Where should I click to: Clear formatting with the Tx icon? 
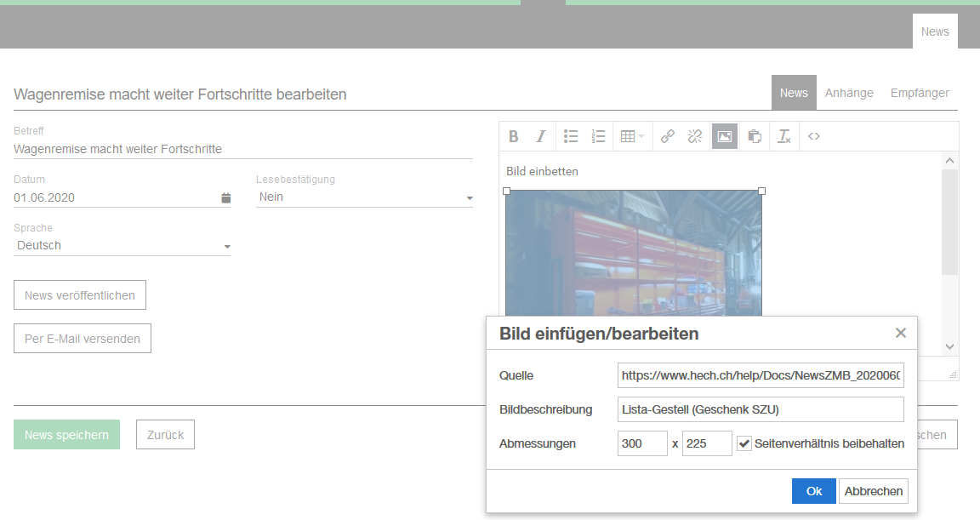(x=784, y=136)
